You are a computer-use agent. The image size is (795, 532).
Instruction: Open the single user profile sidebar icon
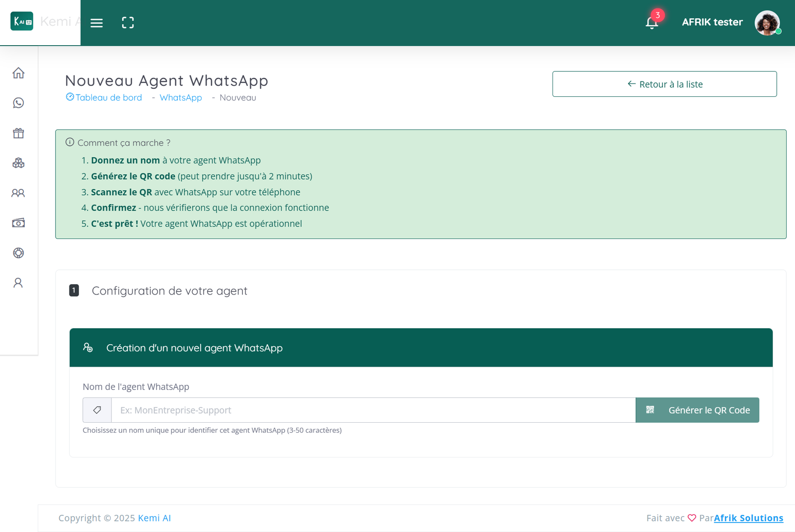(18, 283)
